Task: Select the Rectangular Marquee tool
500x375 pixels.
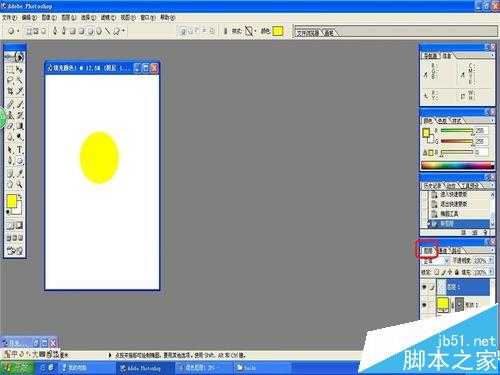Action: [x=10, y=69]
